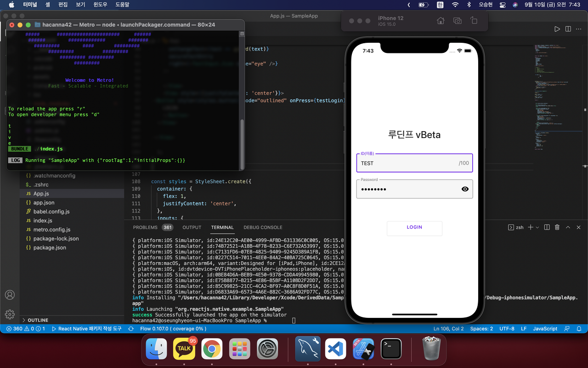Image resolution: width=588 pixels, height=368 pixels.
Task: Launch Google Chrome from the Dock
Action: point(212,349)
